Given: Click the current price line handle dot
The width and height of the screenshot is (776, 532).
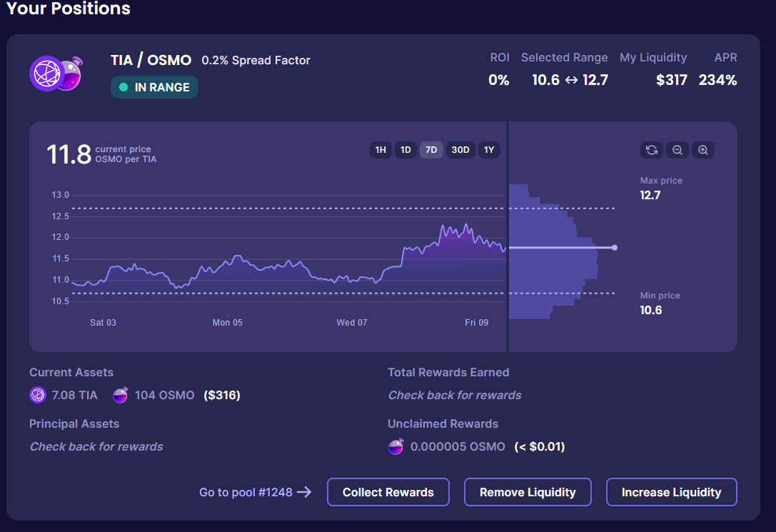Looking at the screenshot, I should (x=615, y=248).
